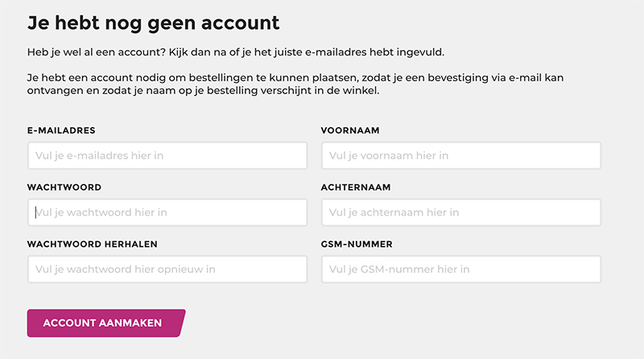644x359 pixels.
Task: Focus the Voornaam text field
Action: (x=460, y=155)
